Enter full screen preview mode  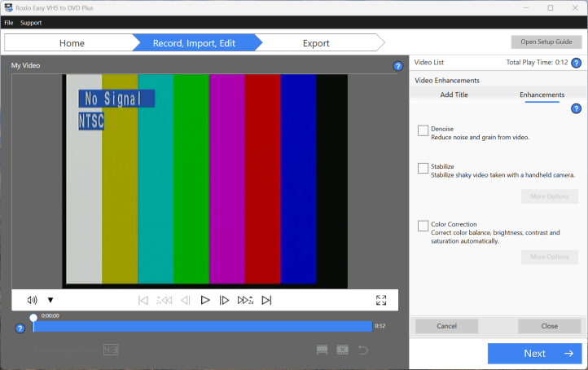(381, 300)
